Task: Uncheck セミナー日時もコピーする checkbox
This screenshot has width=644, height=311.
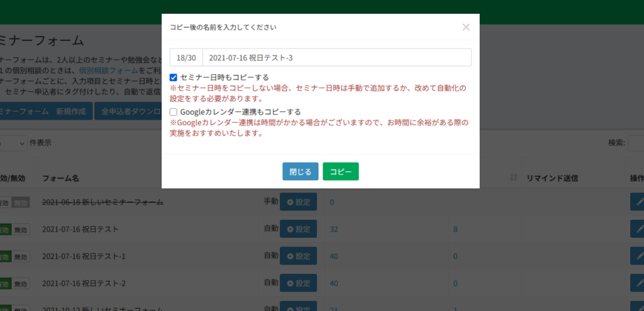Action: pyautogui.click(x=174, y=77)
